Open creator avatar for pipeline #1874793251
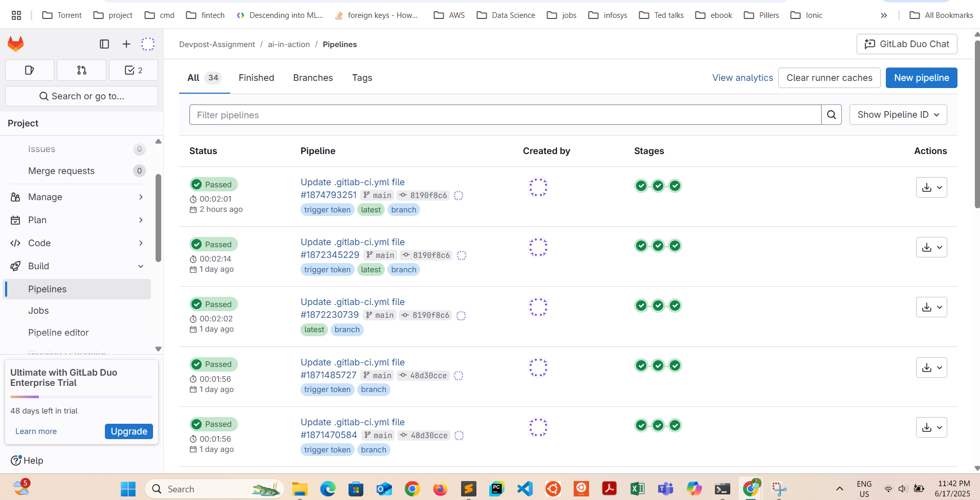 tap(538, 187)
